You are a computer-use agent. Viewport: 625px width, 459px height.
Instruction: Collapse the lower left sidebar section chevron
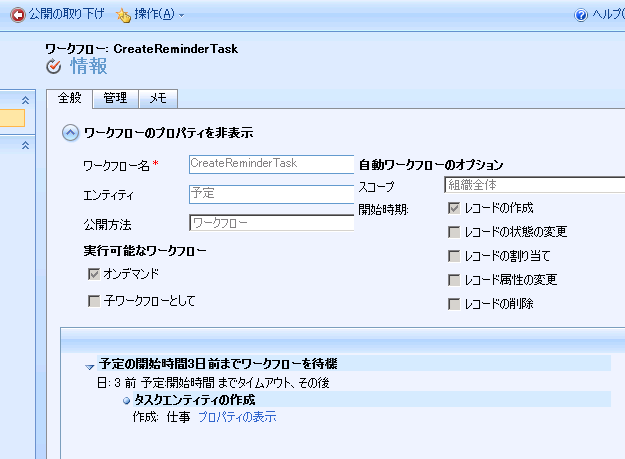[x=26, y=145]
